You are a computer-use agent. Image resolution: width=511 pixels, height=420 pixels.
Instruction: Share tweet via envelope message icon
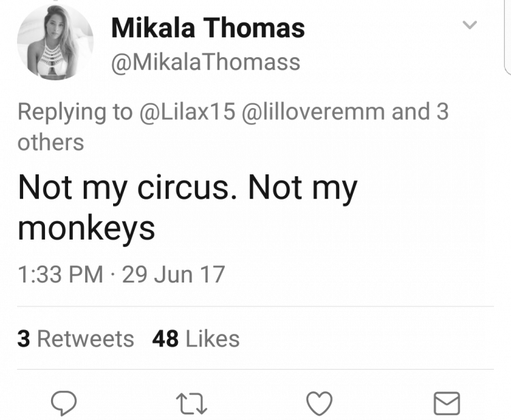tap(447, 404)
